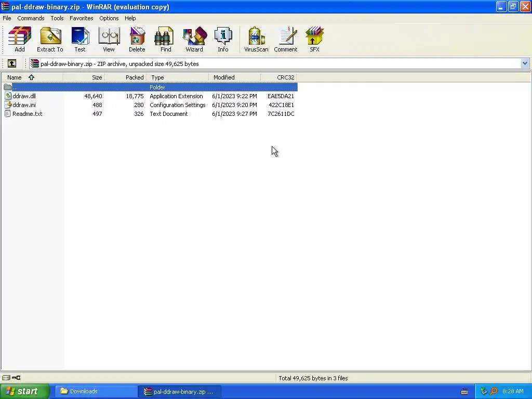Sort by the CRC32 column header
This screenshot has width=532, height=399.
pos(279,77)
